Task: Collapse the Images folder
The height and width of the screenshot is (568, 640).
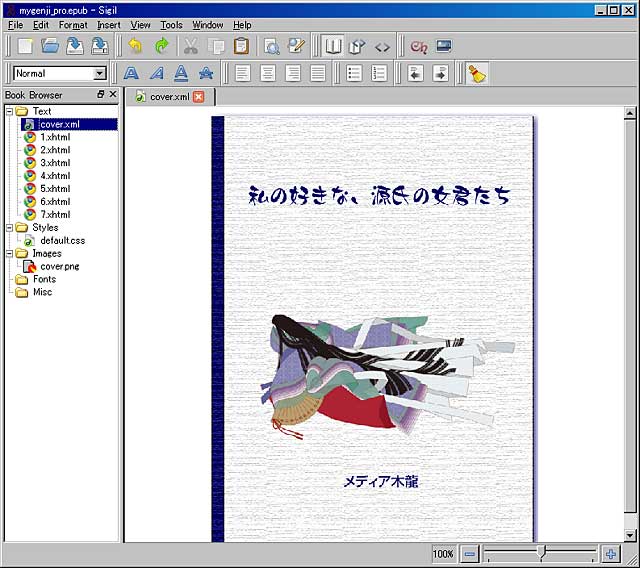Action: (9, 254)
